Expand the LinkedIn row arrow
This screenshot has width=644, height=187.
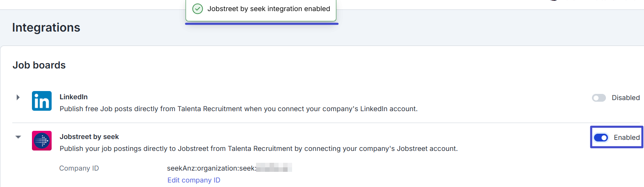[x=18, y=97]
